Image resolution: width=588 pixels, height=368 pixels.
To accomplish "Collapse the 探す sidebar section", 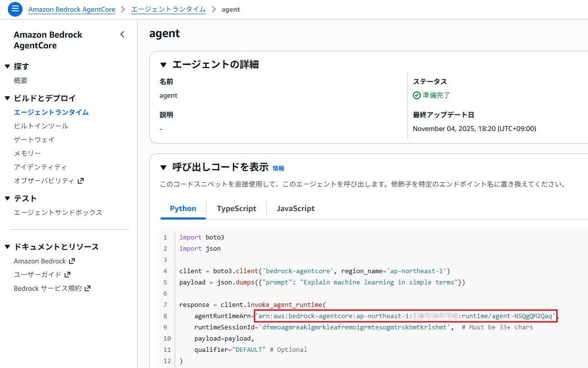I will 7,66.
